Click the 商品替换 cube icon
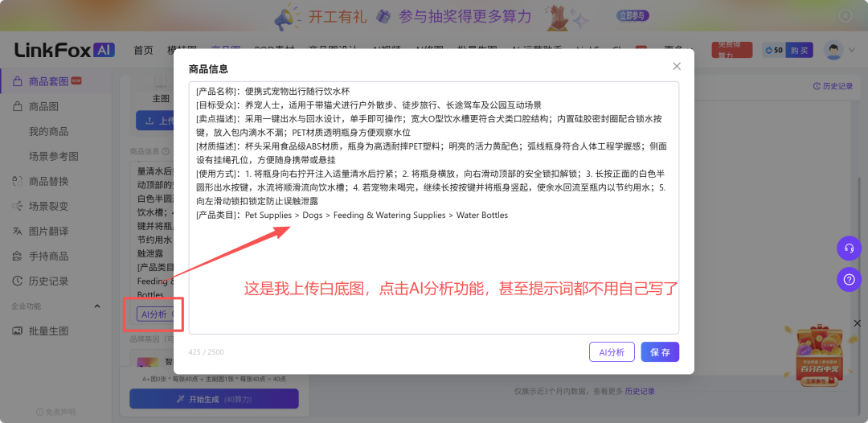The width and height of the screenshot is (868, 423). coord(18,181)
